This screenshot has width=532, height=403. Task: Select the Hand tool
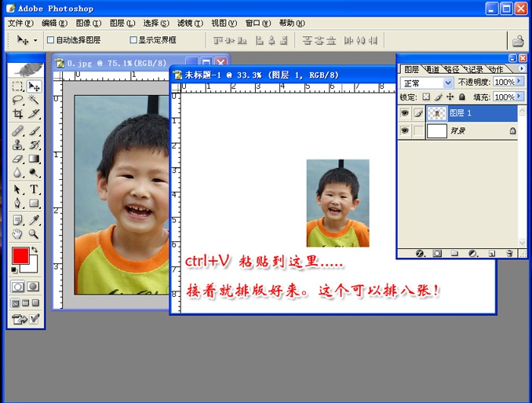point(17,234)
